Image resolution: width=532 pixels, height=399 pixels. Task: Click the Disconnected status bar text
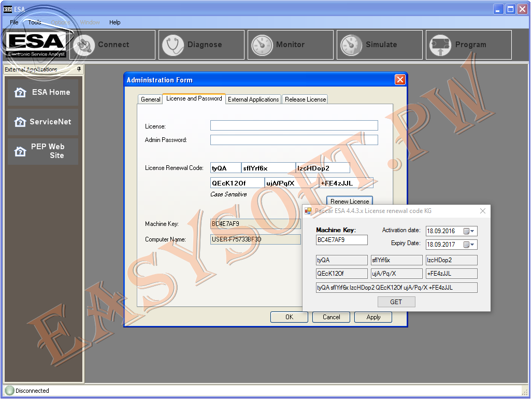[32, 391]
